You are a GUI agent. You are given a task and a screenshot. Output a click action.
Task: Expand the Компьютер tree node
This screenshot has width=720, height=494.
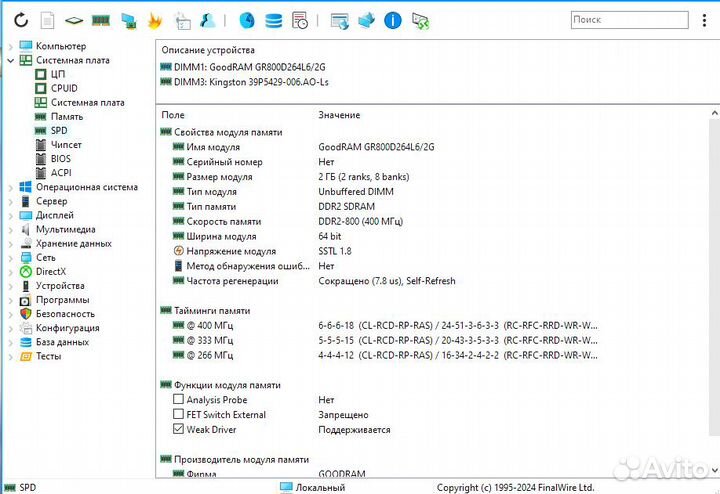[11, 46]
